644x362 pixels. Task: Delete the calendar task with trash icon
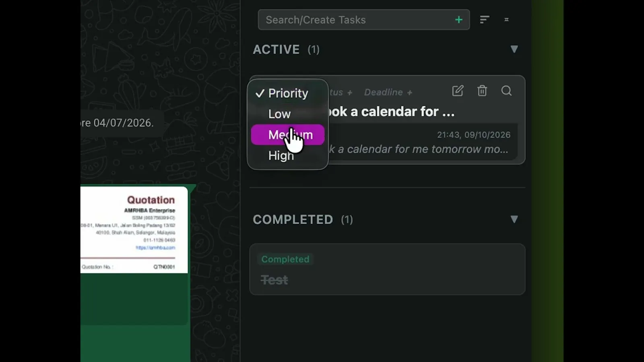pos(482,91)
